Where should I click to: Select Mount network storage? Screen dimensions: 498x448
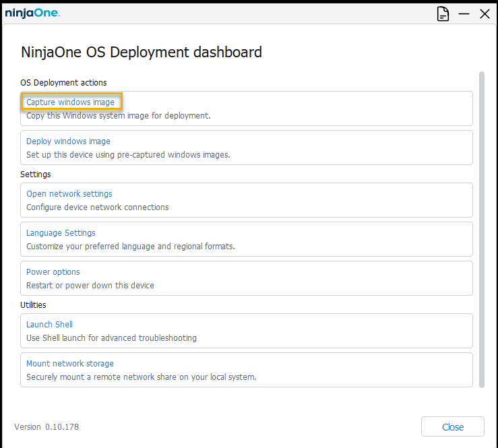70,364
